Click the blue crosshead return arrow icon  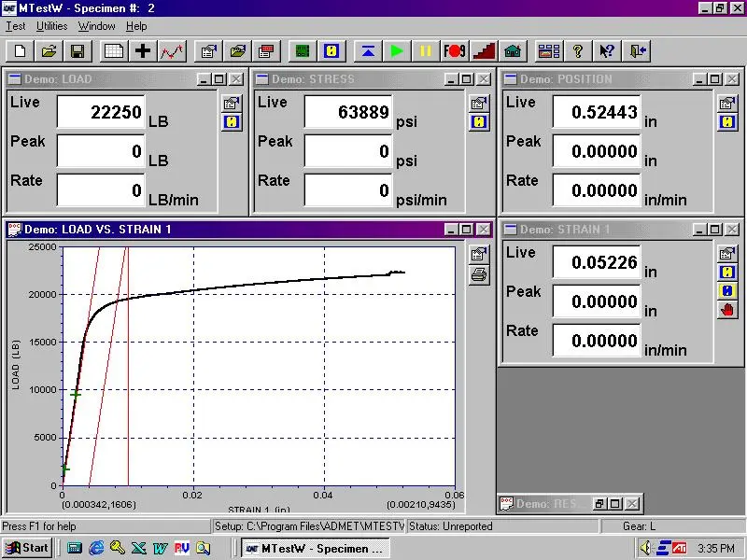368,50
